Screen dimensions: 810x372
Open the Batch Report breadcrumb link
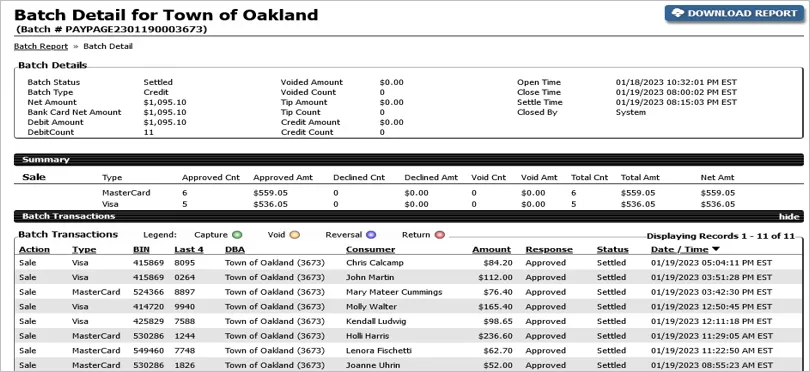point(41,46)
